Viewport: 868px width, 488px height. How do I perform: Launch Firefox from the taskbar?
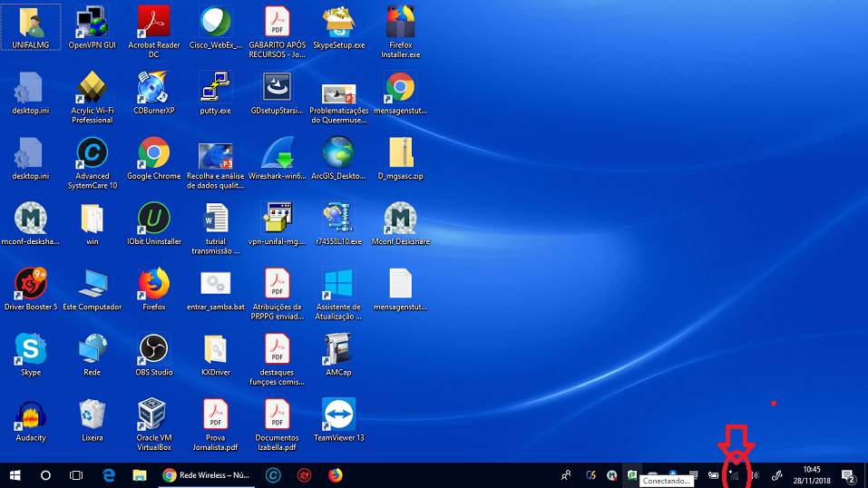pyautogui.click(x=335, y=475)
